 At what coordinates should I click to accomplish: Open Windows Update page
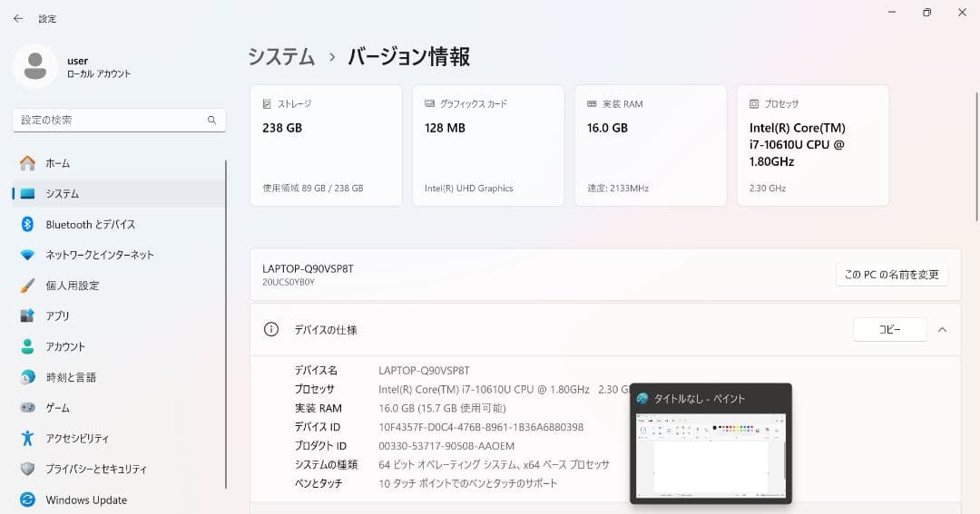[120, 499]
